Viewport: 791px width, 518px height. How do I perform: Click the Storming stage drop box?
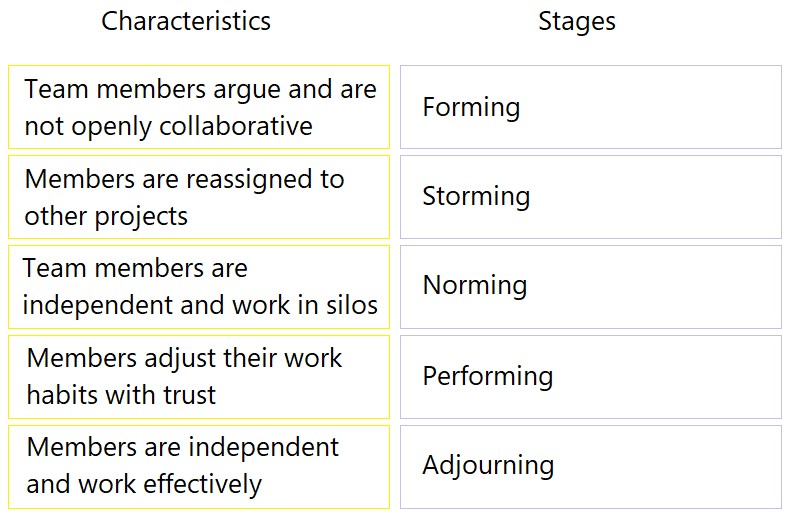tap(591, 197)
